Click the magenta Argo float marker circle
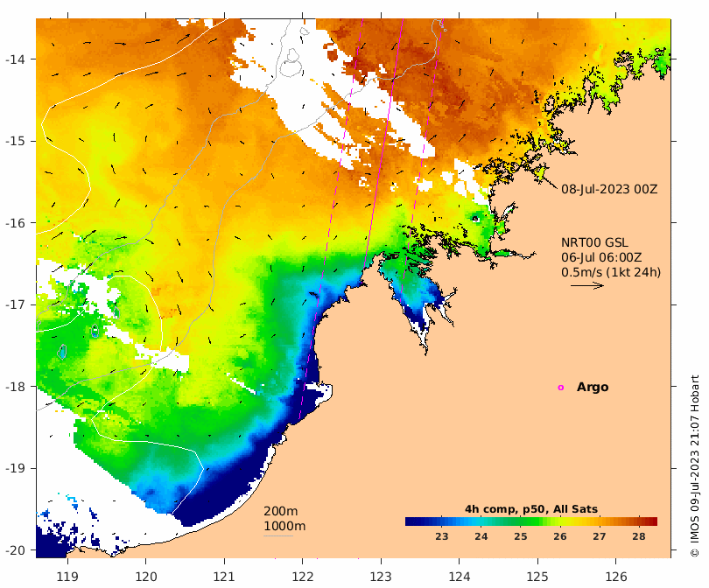Viewport: 709px width, 588px height. click(x=561, y=388)
